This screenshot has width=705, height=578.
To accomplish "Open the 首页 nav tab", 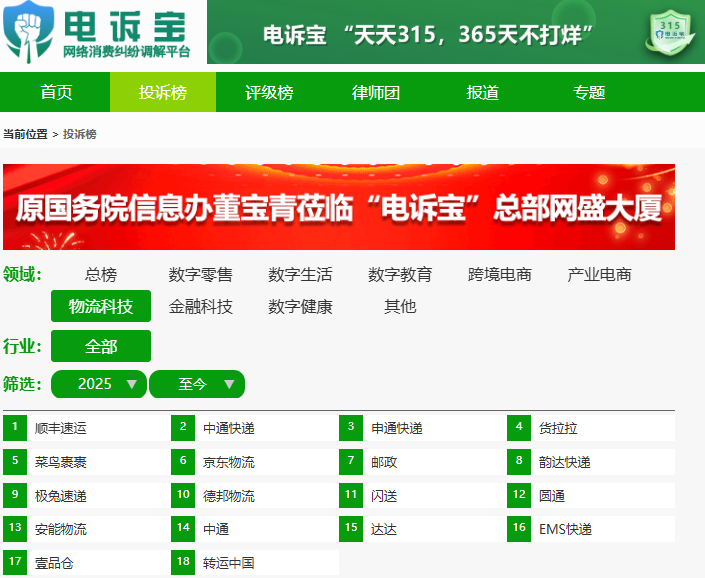I will [x=56, y=92].
